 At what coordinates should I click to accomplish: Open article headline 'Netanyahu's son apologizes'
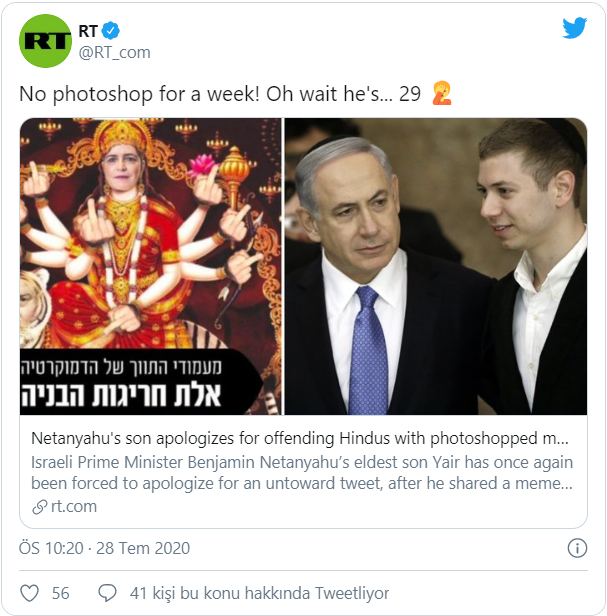pos(300,438)
